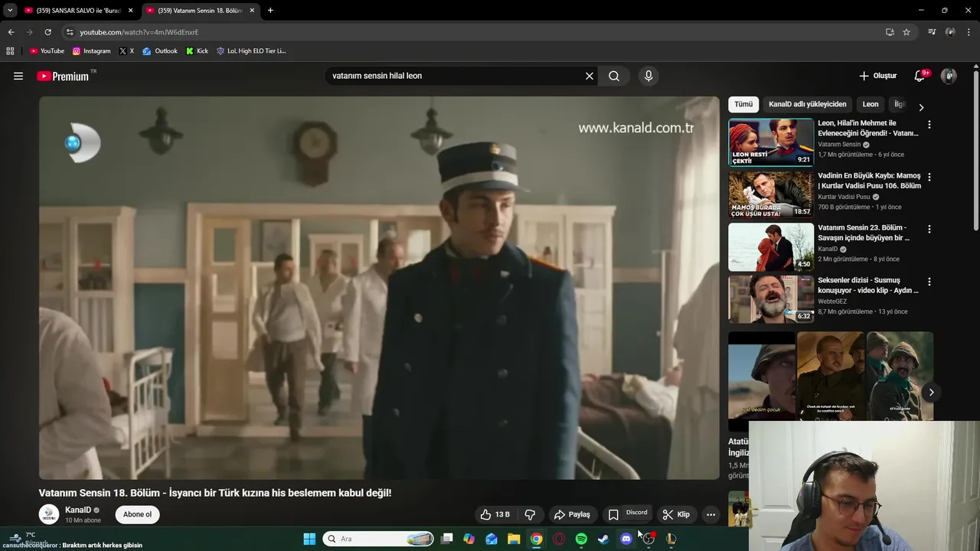The width and height of the screenshot is (980, 551).
Task: Clear the search box with X
Action: pos(590,76)
